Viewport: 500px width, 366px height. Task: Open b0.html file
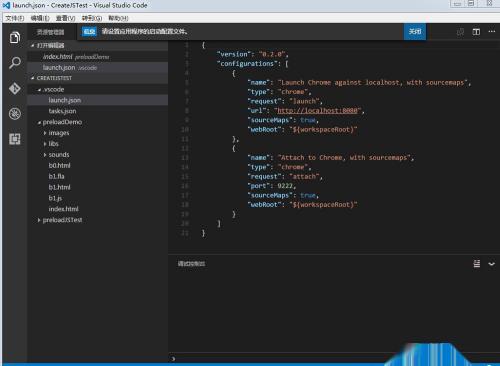click(98, 165)
